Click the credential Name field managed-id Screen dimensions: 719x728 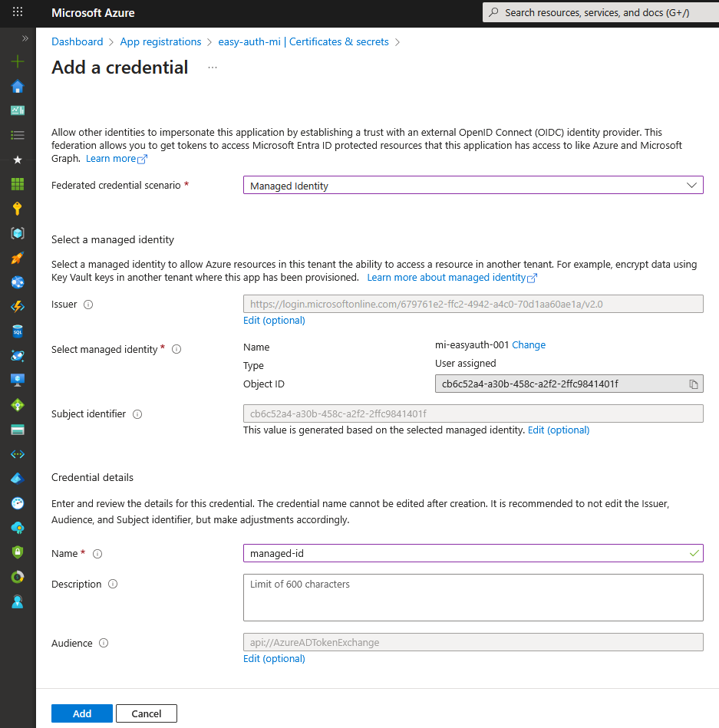[x=473, y=553]
